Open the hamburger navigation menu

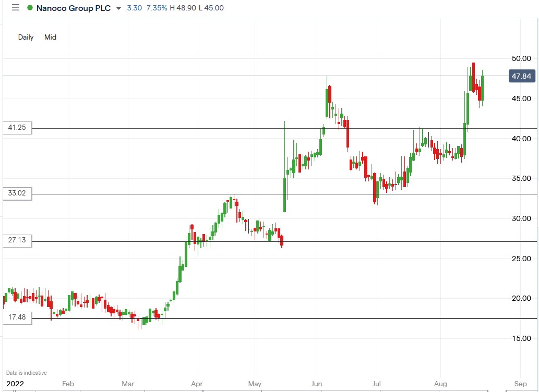15,8
